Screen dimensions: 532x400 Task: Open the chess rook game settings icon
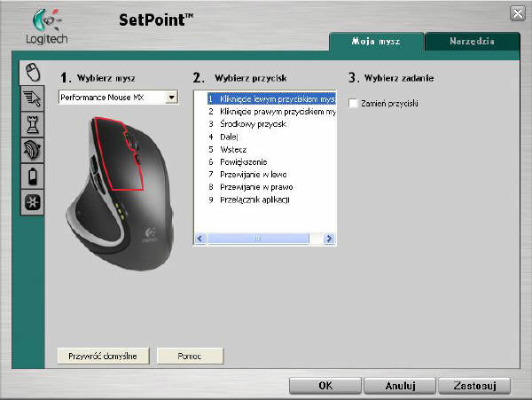[x=33, y=124]
